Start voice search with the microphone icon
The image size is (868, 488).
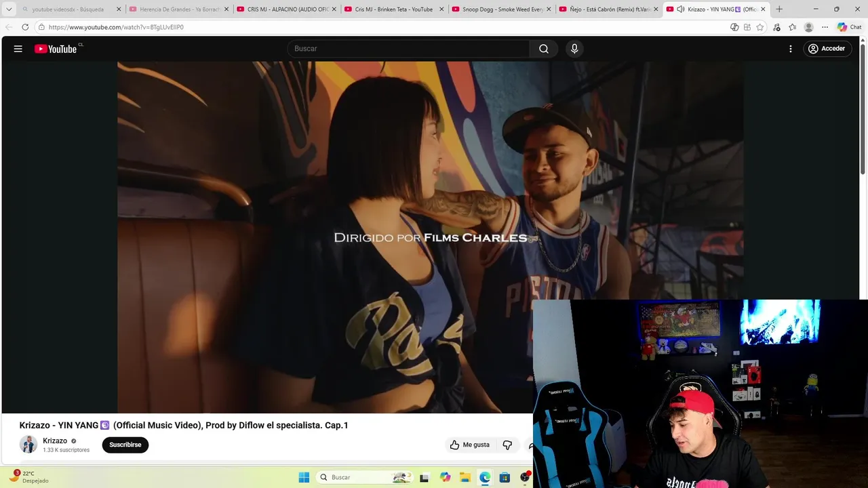[x=574, y=49]
